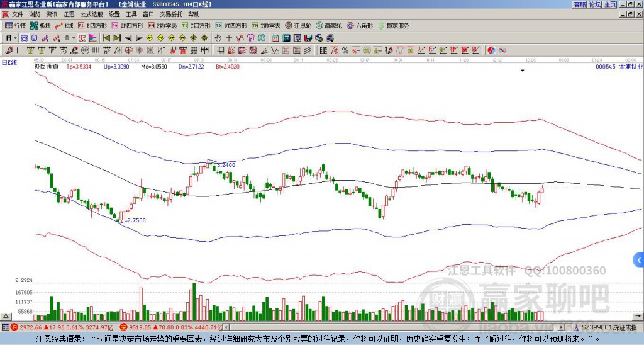Select the red pencil drawing tool
This screenshot has height=345, width=644.
click(9, 50)
